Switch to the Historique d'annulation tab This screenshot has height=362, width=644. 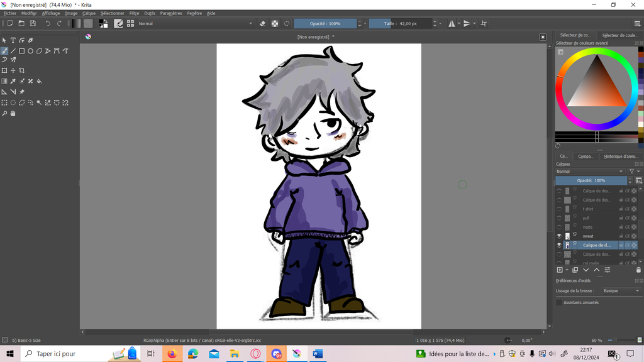click(x=620, y=156)
